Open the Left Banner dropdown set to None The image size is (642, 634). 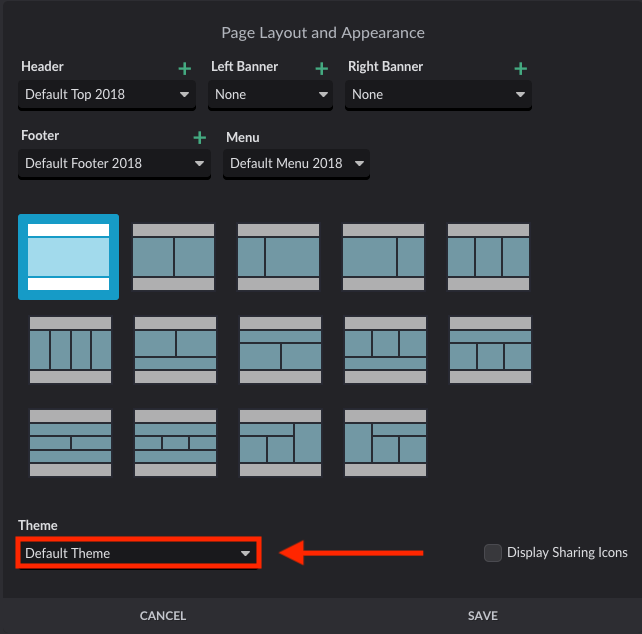270,95
